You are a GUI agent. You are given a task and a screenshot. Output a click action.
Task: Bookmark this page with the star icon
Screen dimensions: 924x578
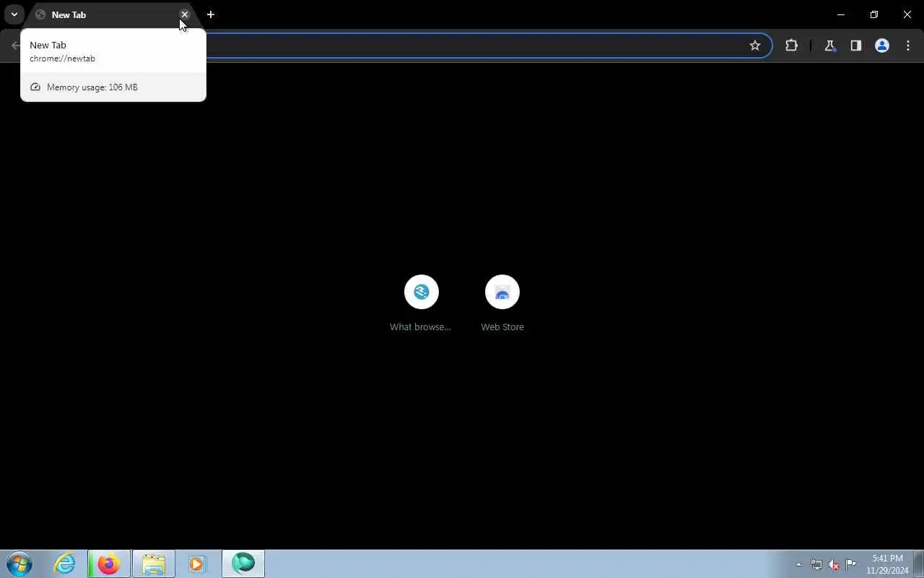(x=755, y=46)
